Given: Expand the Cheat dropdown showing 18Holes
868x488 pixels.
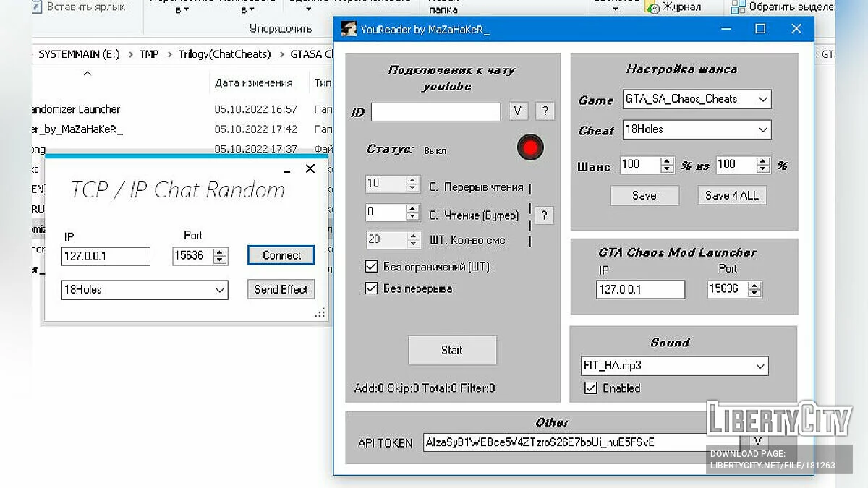Looking at the screenshot, I should (x=697, y=129).
